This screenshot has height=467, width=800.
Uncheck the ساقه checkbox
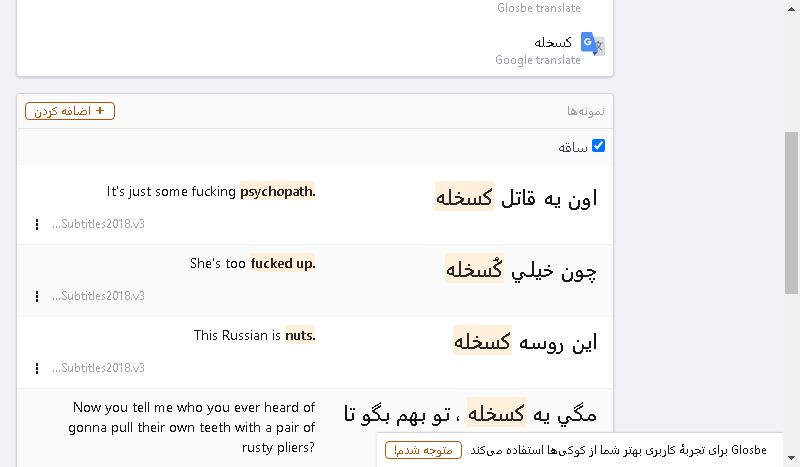click(x=598, y=146)
